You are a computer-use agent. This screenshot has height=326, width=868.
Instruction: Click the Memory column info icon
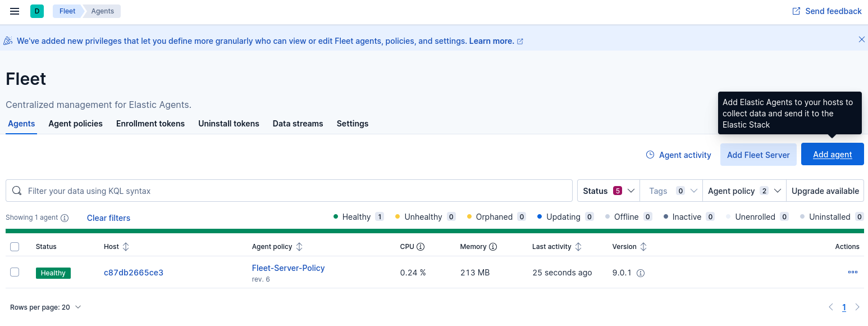click(493, 247)
